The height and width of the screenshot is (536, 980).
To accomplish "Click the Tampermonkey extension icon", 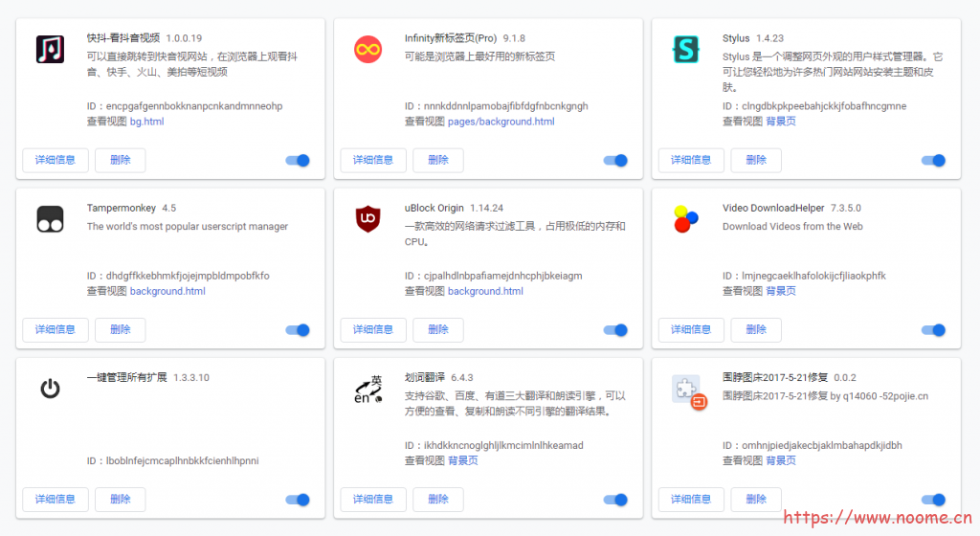I will [x=50, y=219].
